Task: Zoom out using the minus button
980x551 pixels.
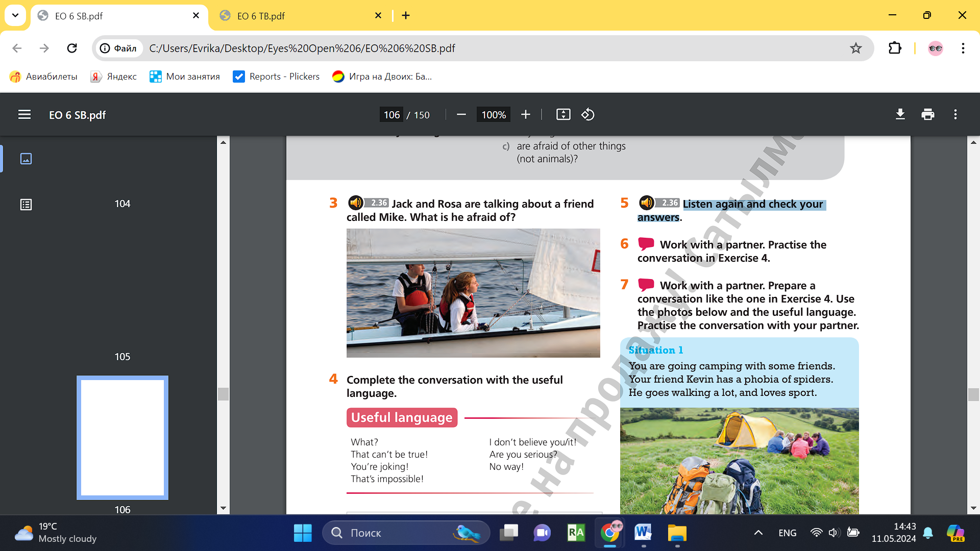Action: coord(461,115)
